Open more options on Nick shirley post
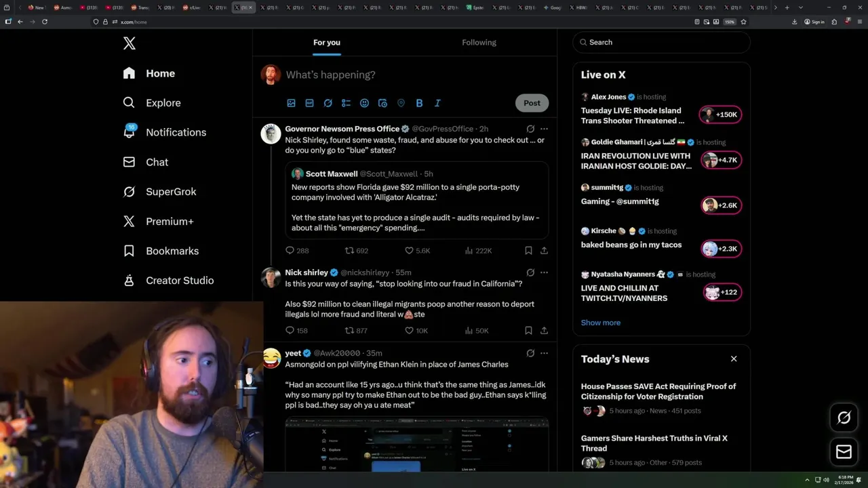Image resolution: width=868 pixels, height=488 pixels. (544, 272)
